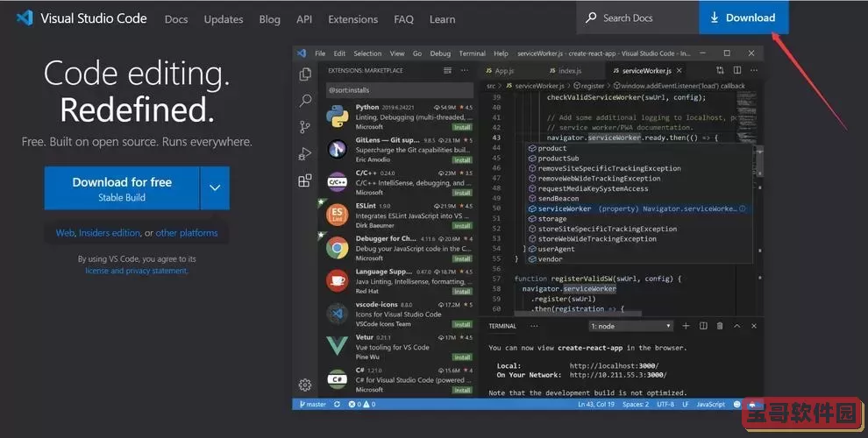
Task: Install the GitLens extension
Action: click(x=462, y=160)
